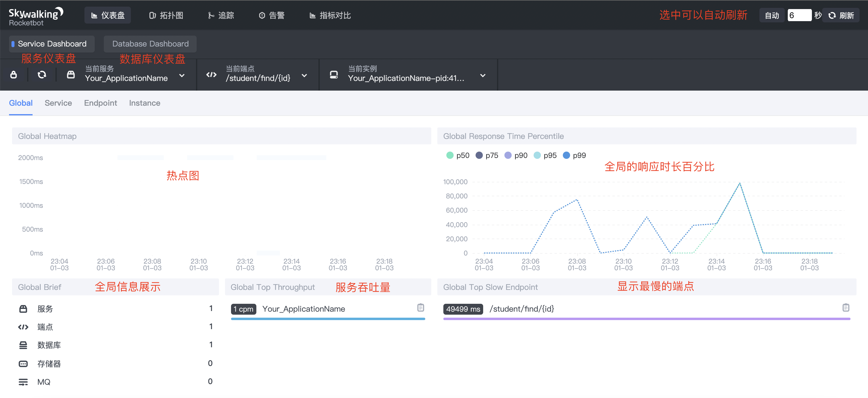Expand the current instance dropdown
This screenshot has height=398, width=868.
coord(483,75)
